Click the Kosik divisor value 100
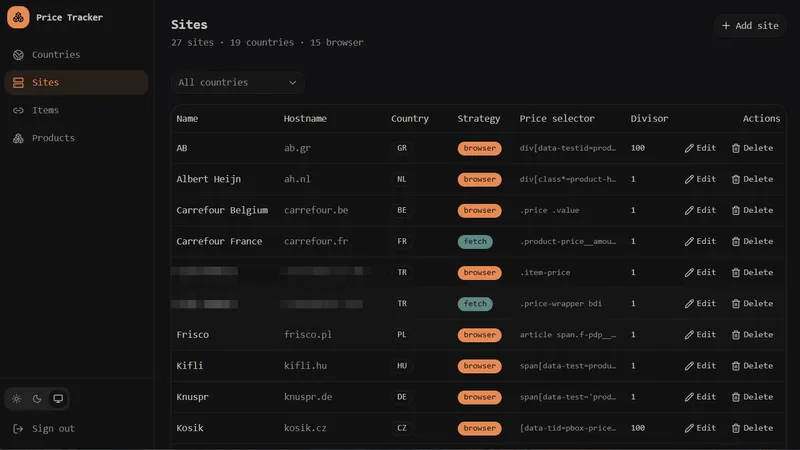This screenshot has height=450, width=800. (x=638, y=428)
